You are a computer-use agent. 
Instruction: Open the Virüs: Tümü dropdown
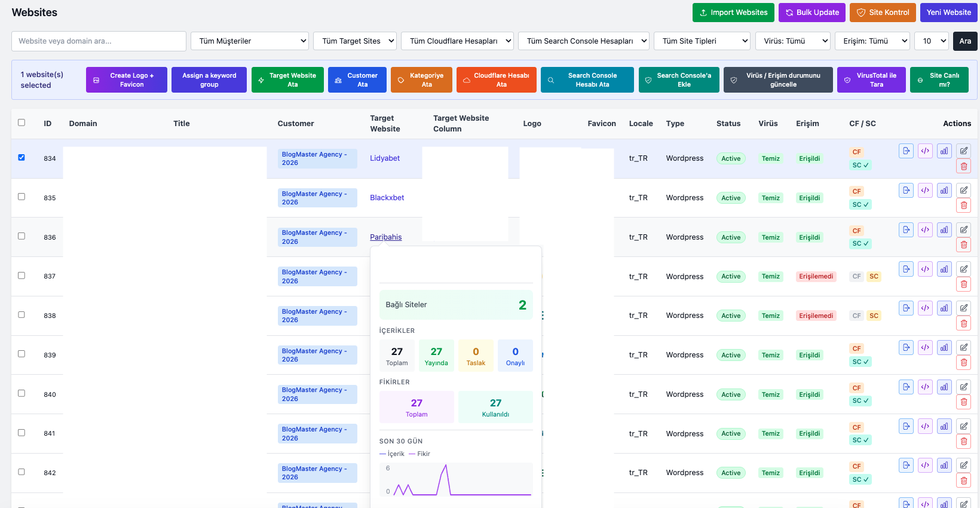793,41
